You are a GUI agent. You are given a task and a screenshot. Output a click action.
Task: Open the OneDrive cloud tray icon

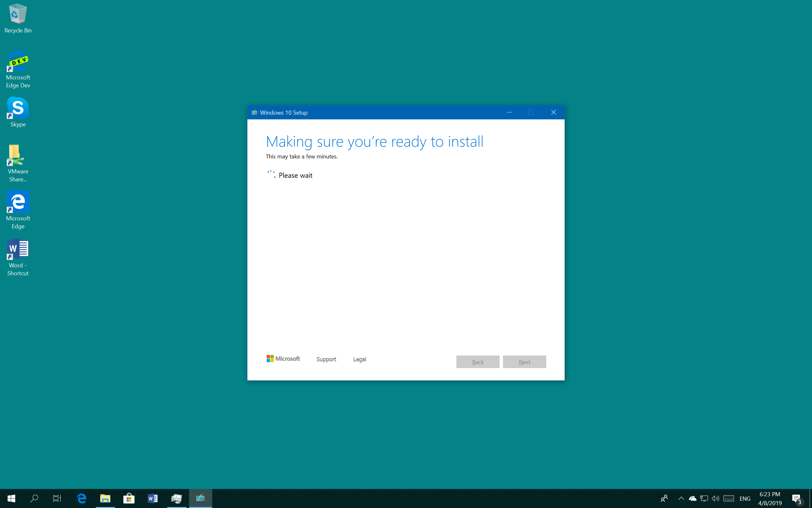(692, 498)
